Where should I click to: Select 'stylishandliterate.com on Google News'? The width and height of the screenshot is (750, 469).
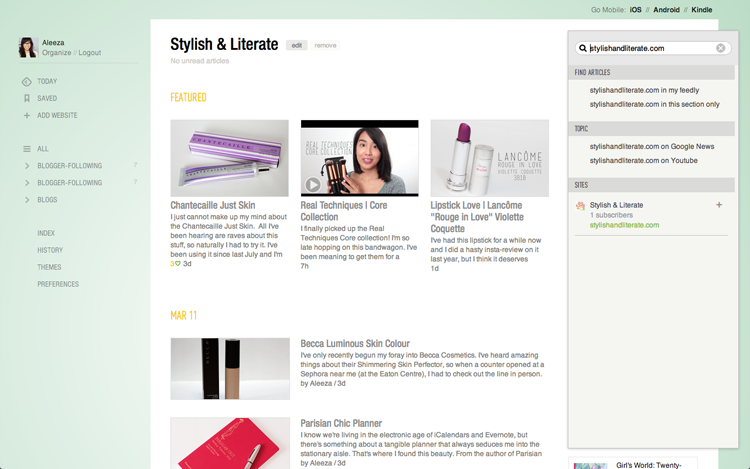651,147
